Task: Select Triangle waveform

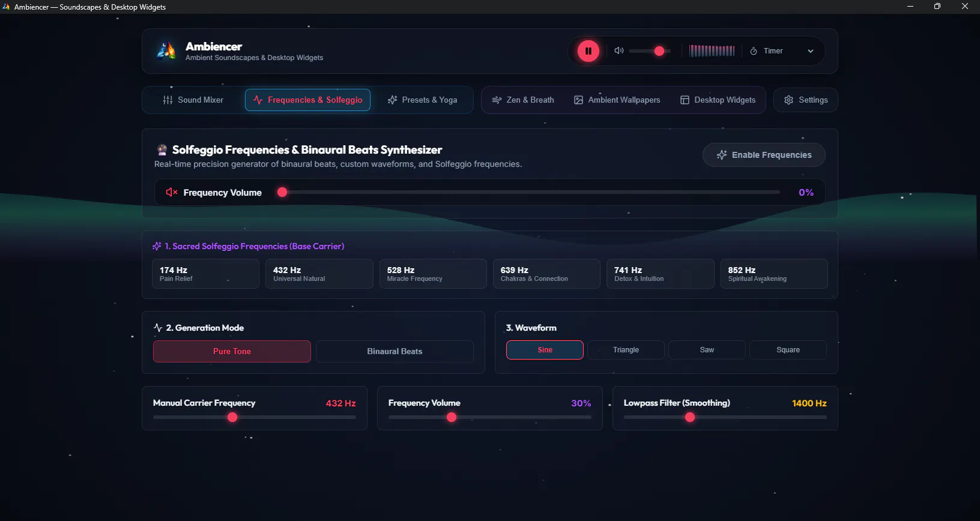Action: (x=626, y=350)
